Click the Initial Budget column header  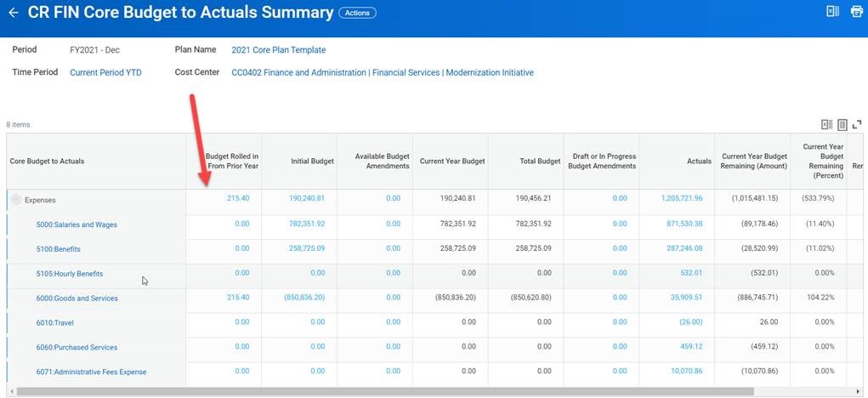click(312, 161)
